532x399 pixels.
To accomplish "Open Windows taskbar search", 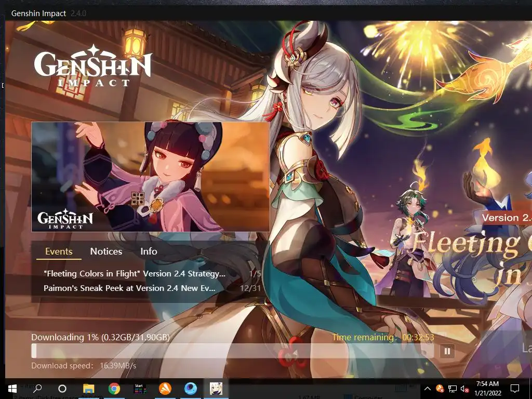I will 37,389.
